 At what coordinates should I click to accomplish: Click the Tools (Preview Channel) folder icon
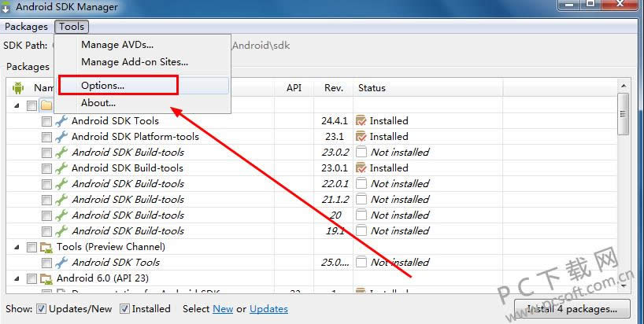46,247
